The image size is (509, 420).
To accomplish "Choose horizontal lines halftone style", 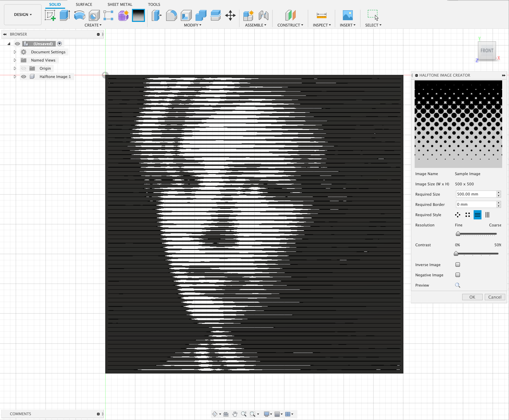I will coord(477,215).
